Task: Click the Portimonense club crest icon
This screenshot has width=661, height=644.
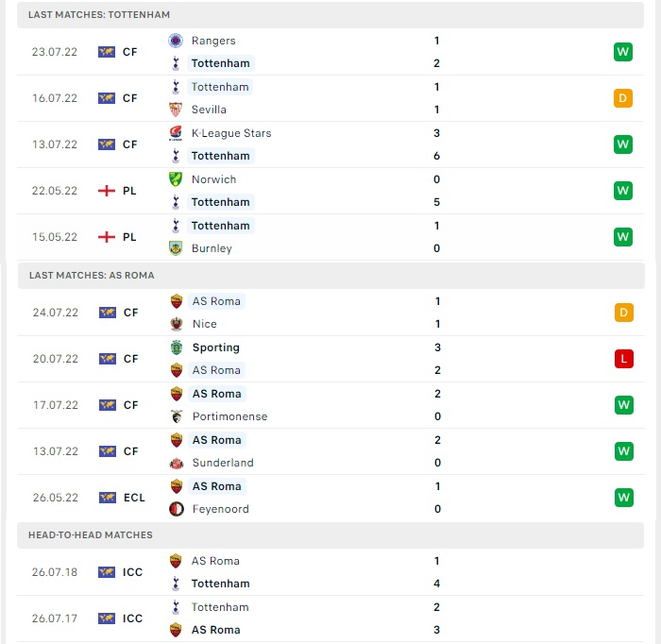Action: (x=177, y=416)
